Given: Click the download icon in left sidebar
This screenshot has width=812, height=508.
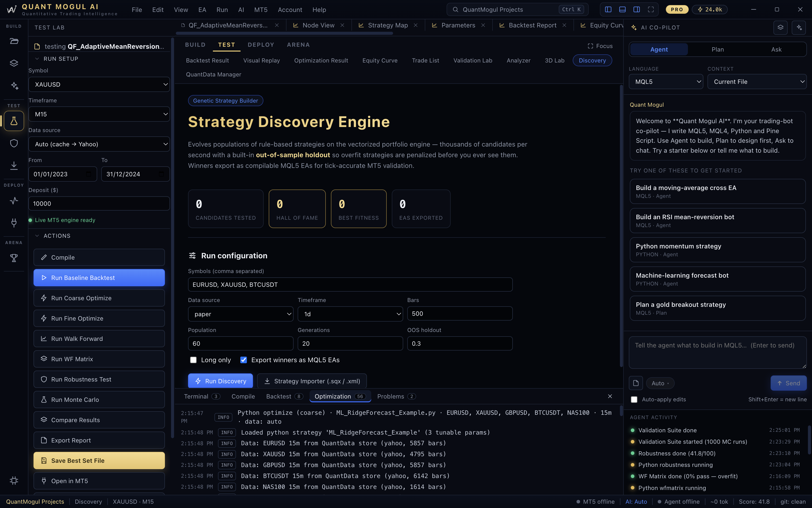Looking at the screenshot, I should pos(14,165).
